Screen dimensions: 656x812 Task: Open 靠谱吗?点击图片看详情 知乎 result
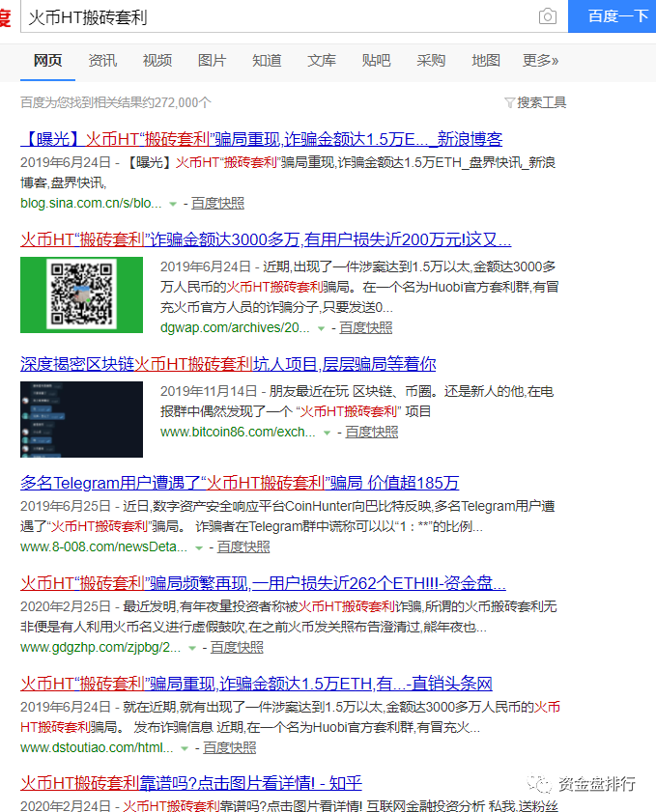(x=191, y=783)
